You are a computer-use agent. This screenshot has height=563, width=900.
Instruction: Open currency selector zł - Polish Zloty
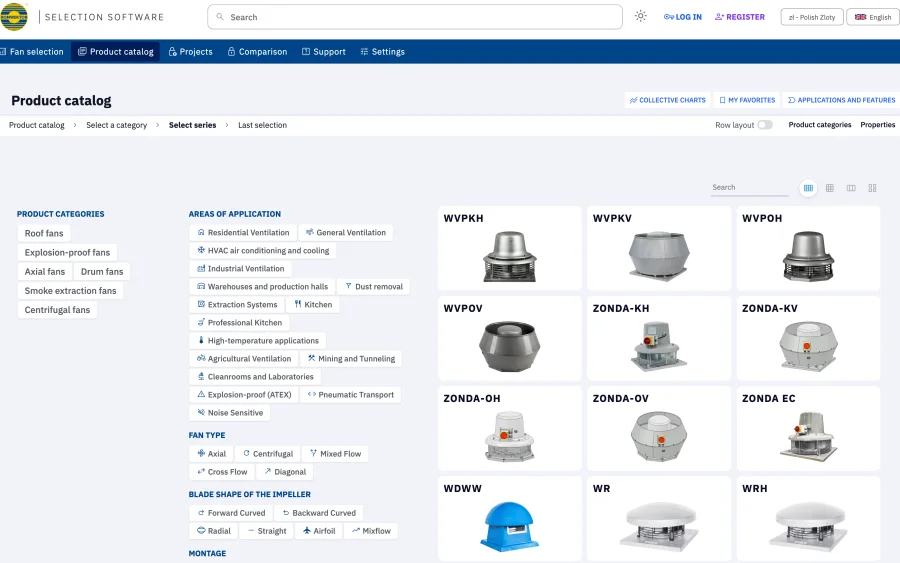point(812,17)
